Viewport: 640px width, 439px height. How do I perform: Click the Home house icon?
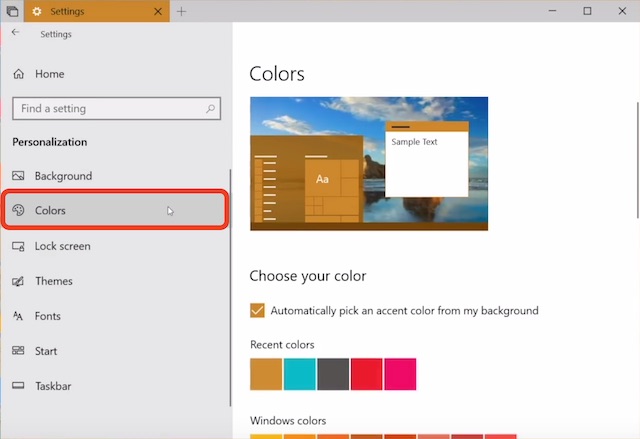(18, 74)
